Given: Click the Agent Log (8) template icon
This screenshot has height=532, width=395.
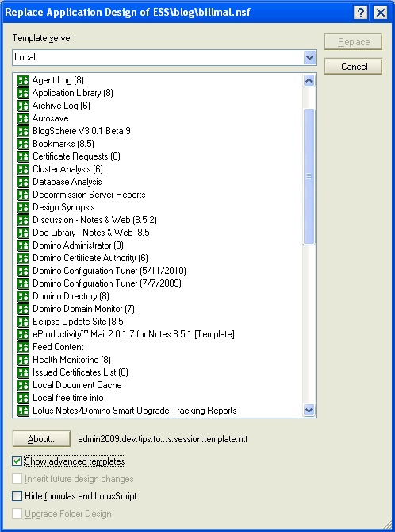Looking at the screenshot, I should coord(23,80).
